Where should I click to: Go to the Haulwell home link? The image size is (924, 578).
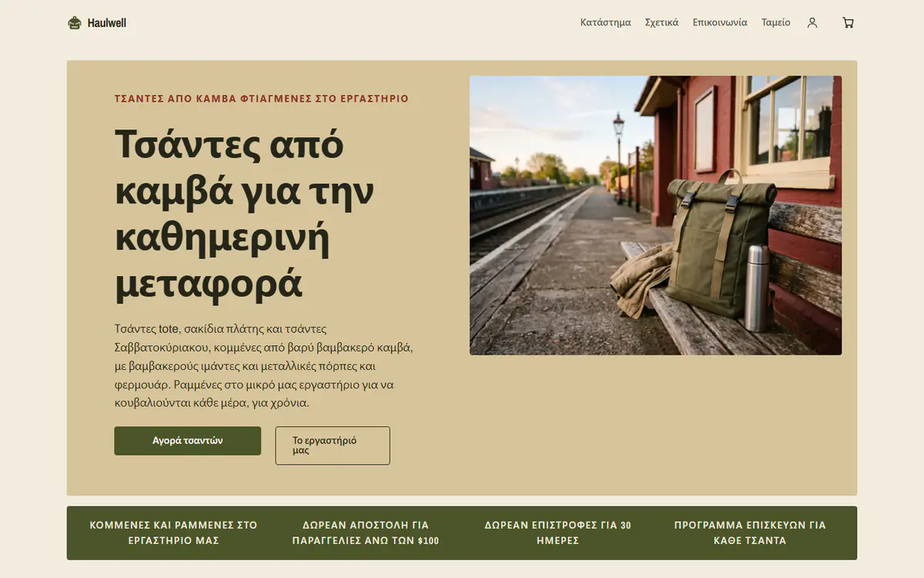pyautogui.click(x=97, y=23)
